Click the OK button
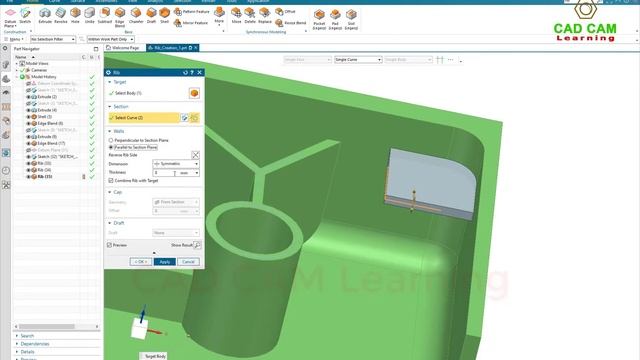This screenshot has height=360, width=640. (x=140, y=262)
